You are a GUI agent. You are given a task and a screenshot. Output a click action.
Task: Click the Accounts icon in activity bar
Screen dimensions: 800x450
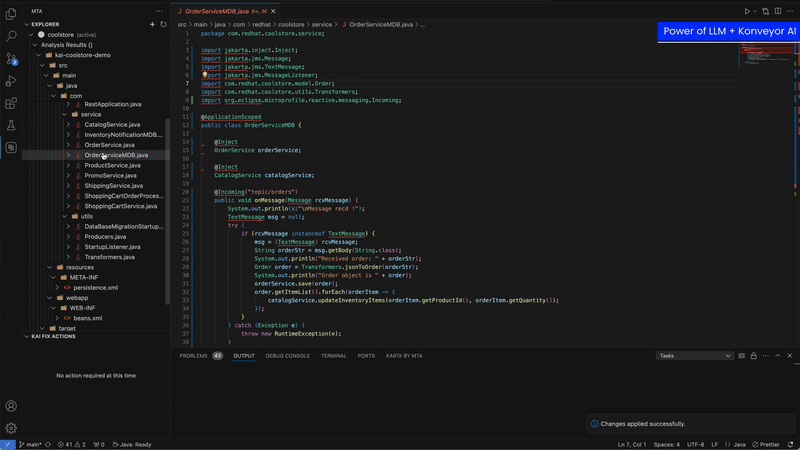(x=11, y=407)
